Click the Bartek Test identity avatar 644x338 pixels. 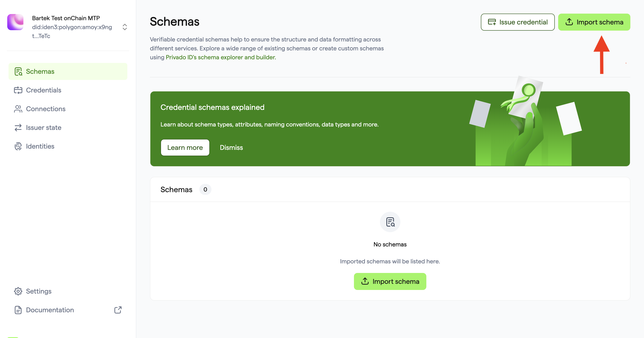[16, 22]
